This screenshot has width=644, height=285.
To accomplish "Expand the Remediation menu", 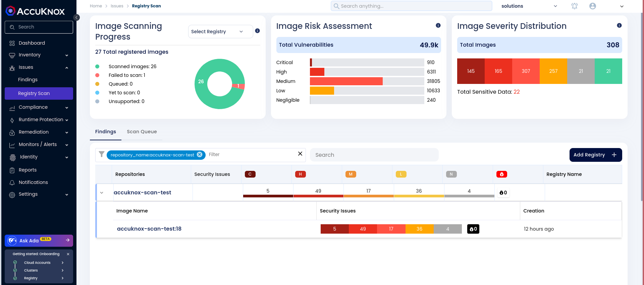I will click(x=67, y=133).
